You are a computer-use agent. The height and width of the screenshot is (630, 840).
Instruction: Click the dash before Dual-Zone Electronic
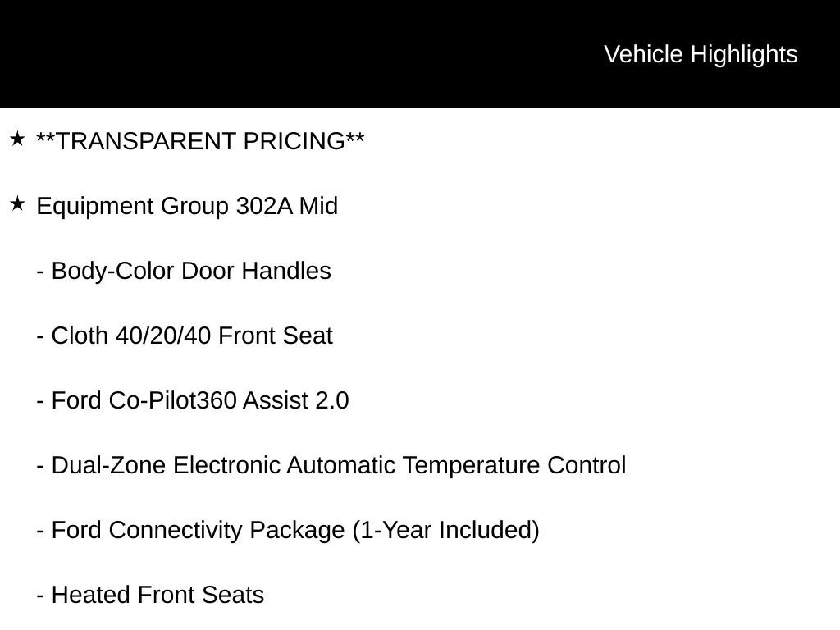pyautogui.click(x=40, y=467)
